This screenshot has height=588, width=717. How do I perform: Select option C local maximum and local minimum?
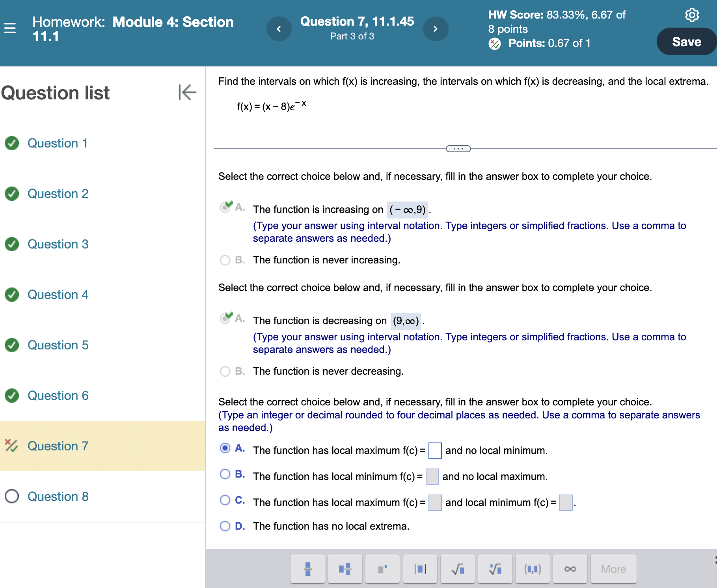(225, 500)
